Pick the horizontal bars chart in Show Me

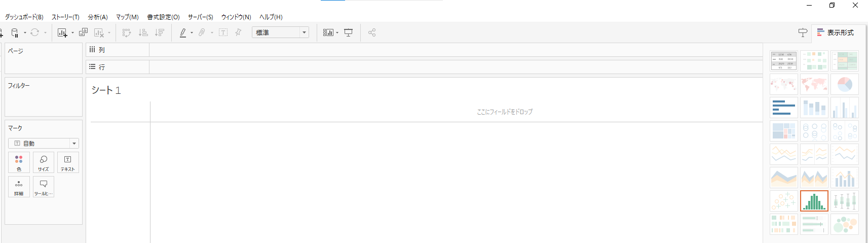[783, 108]
